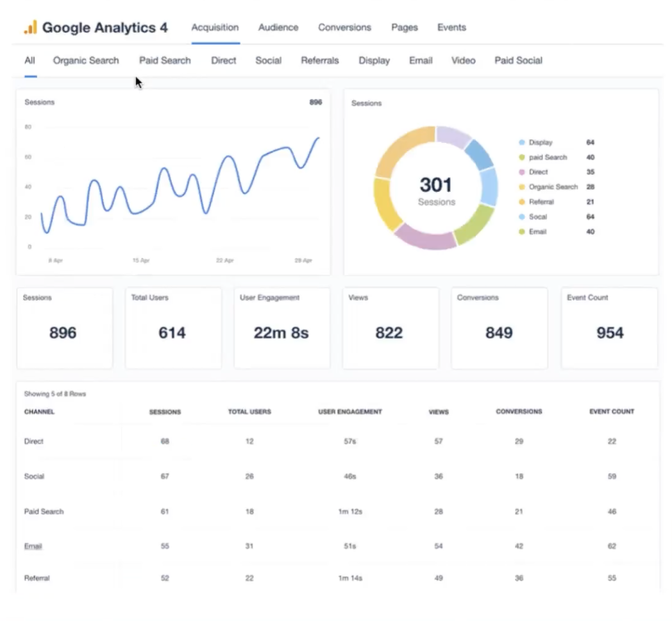
Task: Click the Referral row in channel table
Action: point(338,578)
